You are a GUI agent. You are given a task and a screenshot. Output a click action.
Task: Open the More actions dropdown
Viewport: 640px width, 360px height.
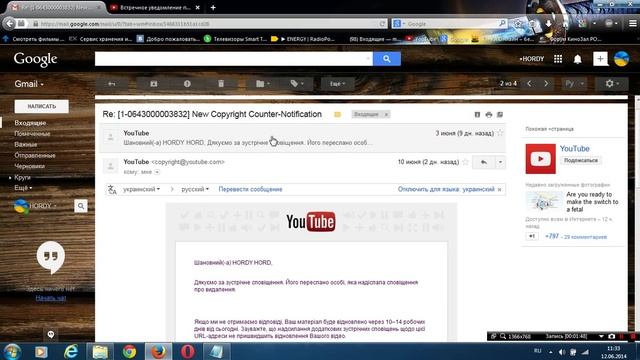(x=337, y=84)
